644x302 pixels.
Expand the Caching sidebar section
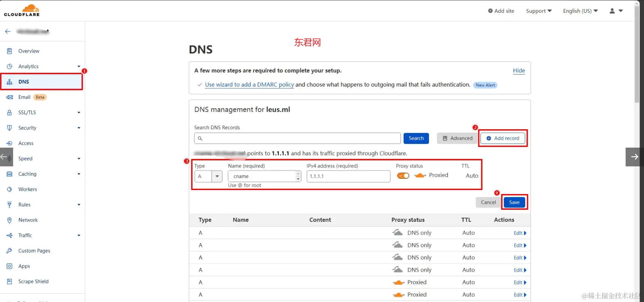click(x=79, y=174)
